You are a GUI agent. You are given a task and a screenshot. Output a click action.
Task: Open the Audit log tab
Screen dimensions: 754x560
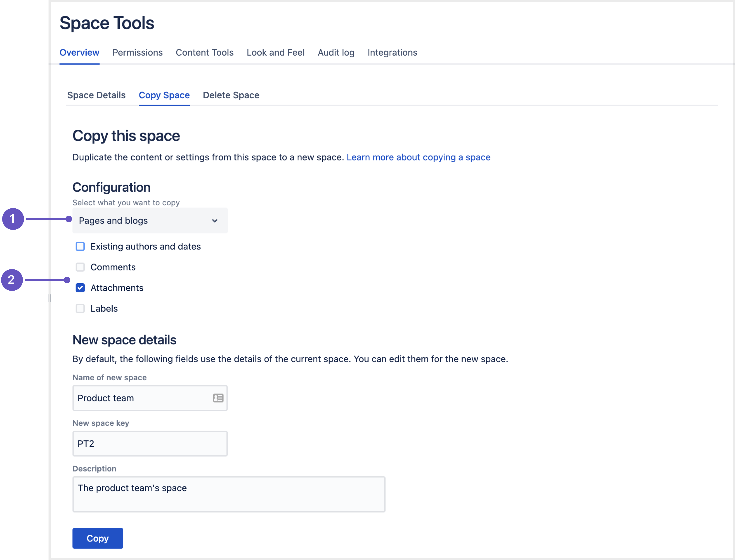tap(336, 53)
